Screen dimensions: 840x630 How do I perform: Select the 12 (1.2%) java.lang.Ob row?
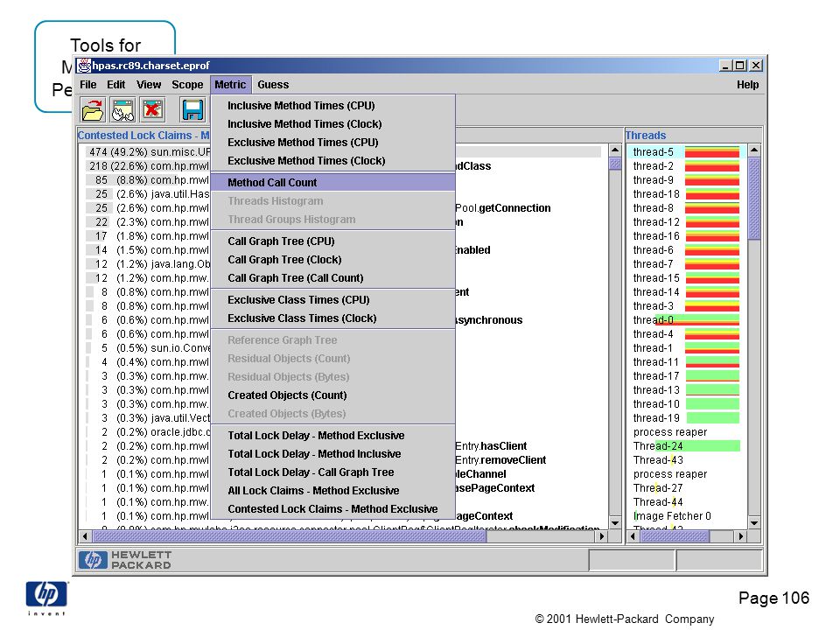click(x=343, y=264)
